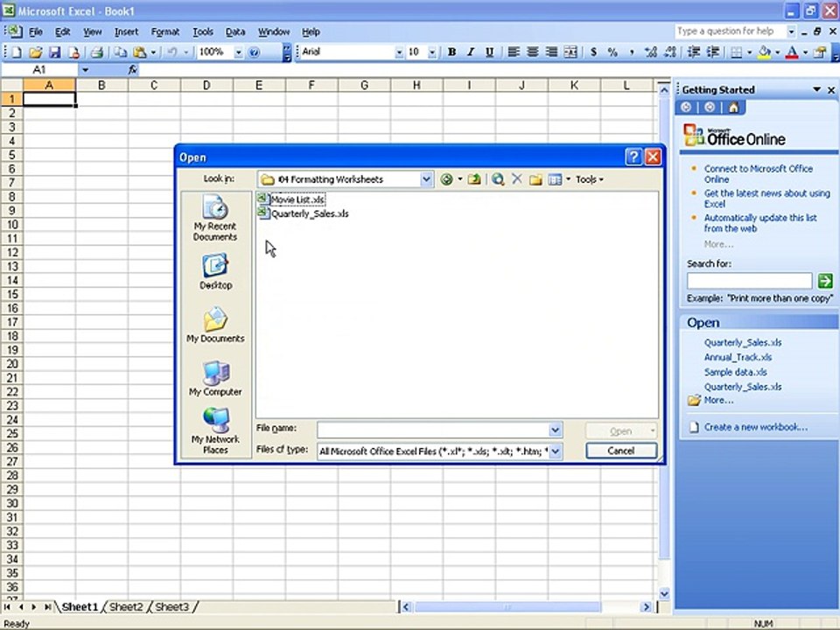Viewport: 840px width, 630px height.
Task: Click Cancel button in Open dialog
Action: pyautogui.click(x=621, y=451)
